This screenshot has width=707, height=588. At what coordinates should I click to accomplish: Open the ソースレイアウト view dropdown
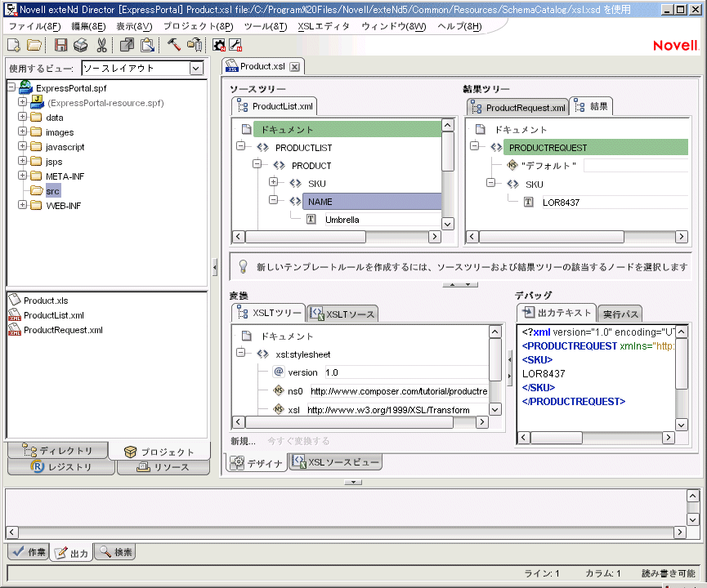click(x=195, y=69)
